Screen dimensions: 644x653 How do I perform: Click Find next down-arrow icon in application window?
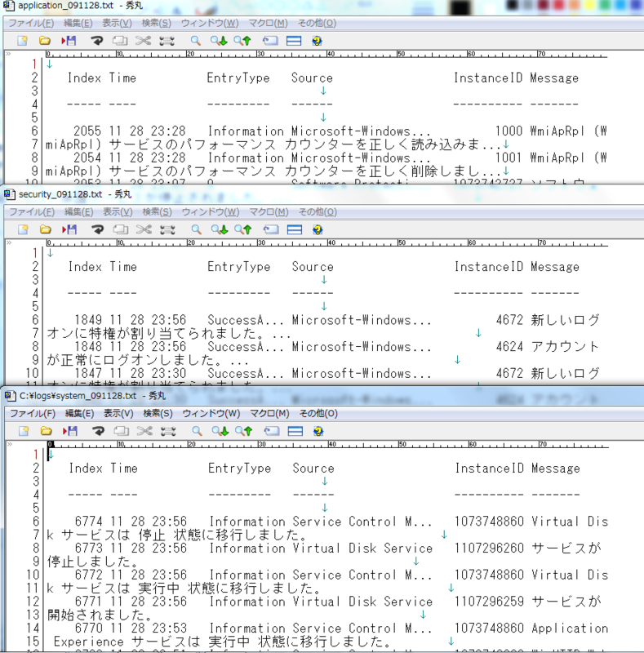click(x=219, y=41)
